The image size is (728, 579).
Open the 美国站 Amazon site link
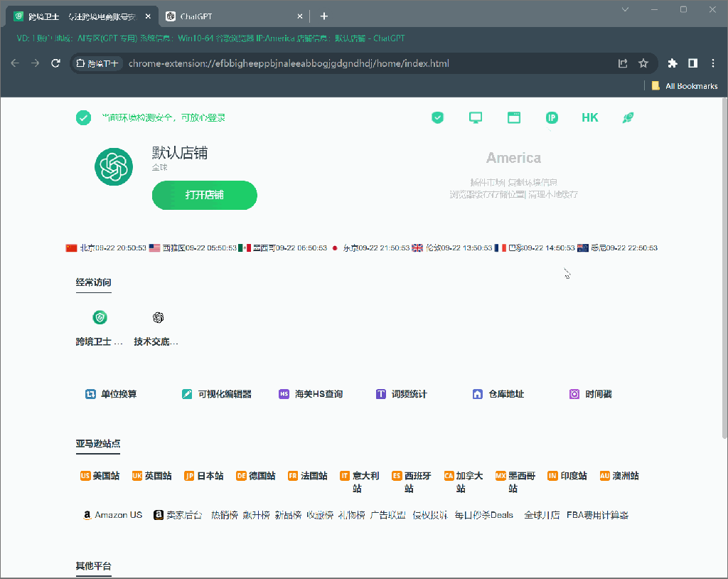click(x=100, y=476)
